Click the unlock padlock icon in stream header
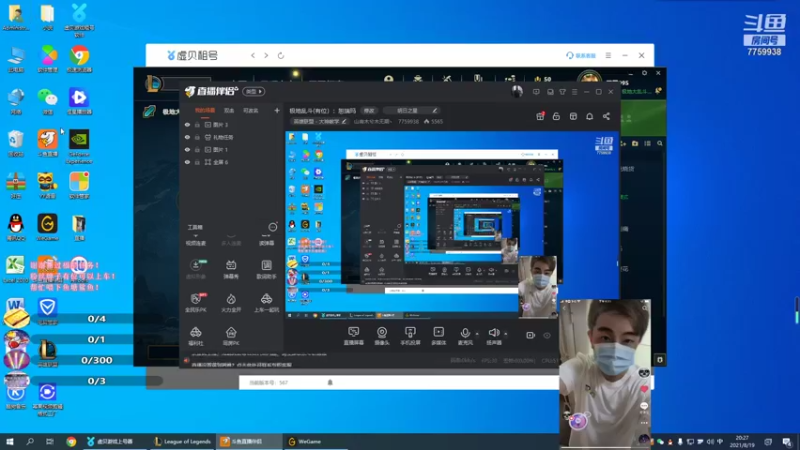 (x=556, y=116)
